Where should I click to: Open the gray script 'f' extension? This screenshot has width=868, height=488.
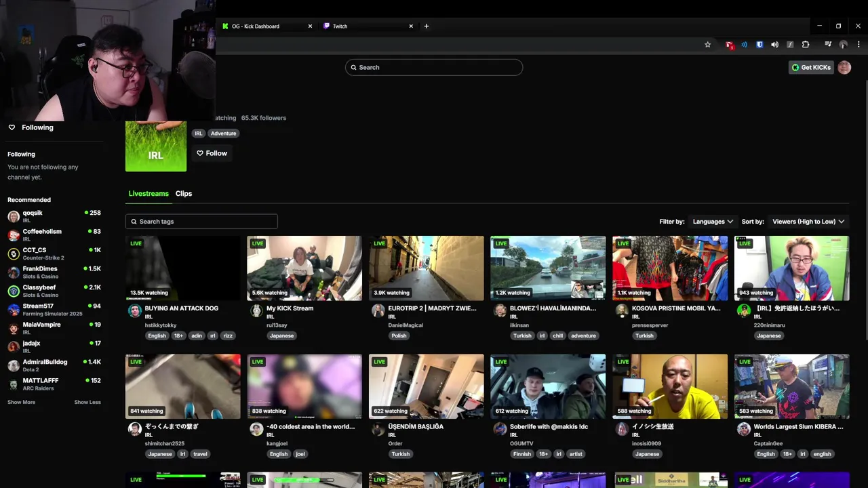[790, 45]
